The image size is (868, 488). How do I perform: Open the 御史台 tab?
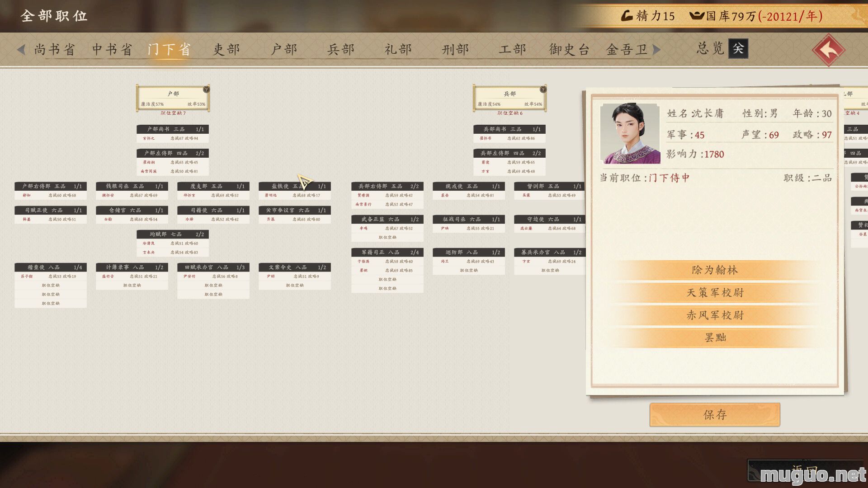[569, 49]
